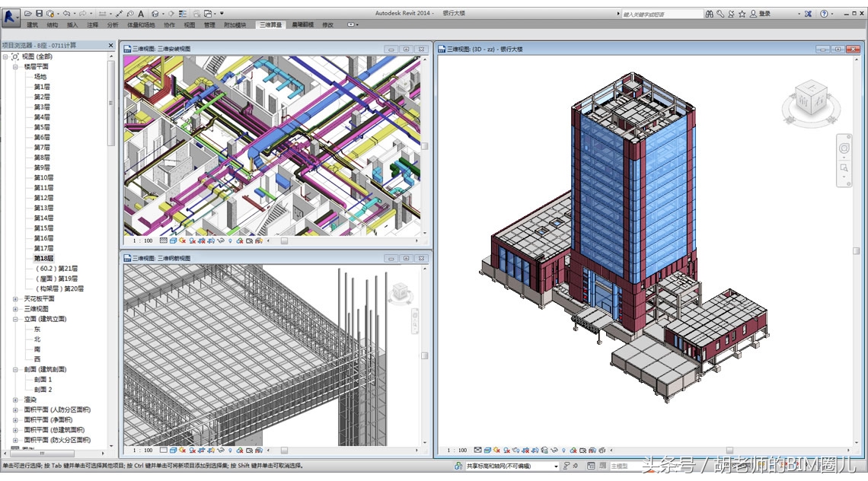Open the SteeringWheels navigation tool beside 3D view
This screenshot has width=868, height=481.
coord(843,148)
